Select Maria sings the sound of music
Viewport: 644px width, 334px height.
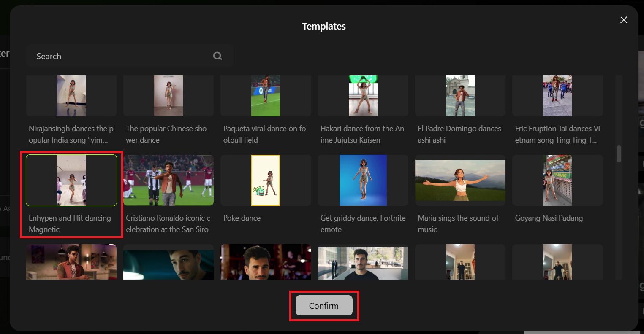pyautogui.click(x=460, y=180)
